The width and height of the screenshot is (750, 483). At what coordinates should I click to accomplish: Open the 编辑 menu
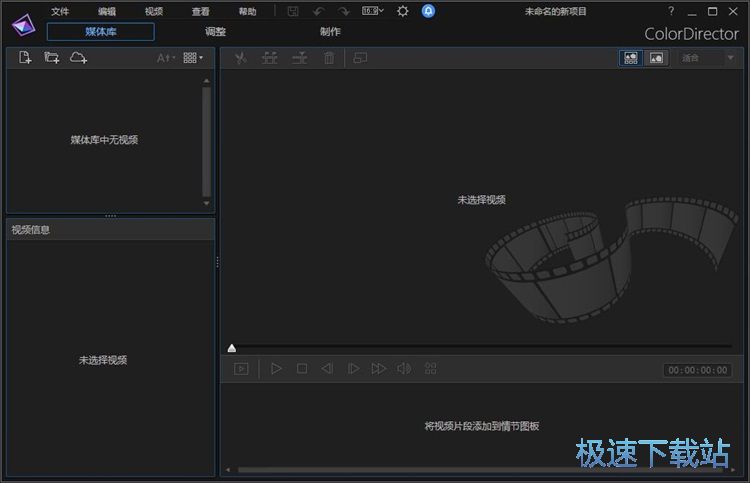point(107,11)
